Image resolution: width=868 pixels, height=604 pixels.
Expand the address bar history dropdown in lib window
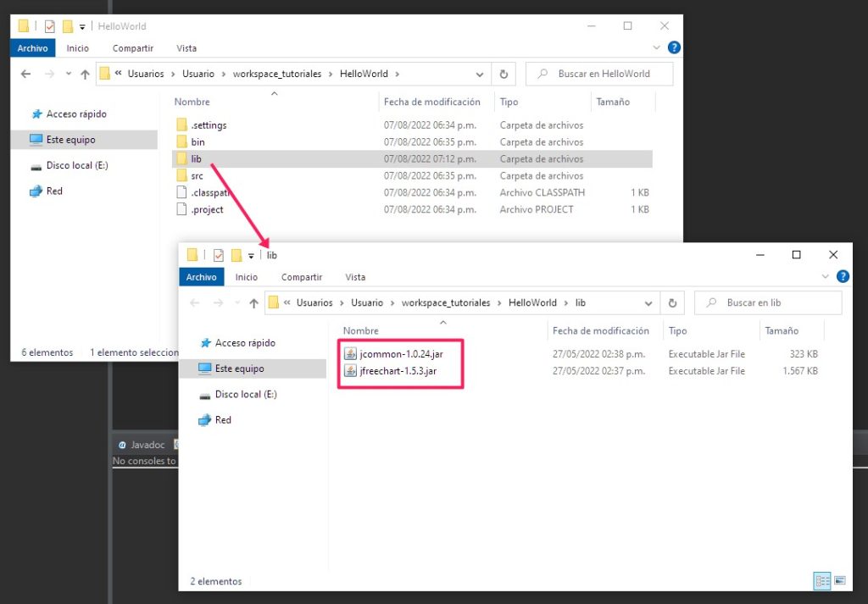[x=648, y=303]
